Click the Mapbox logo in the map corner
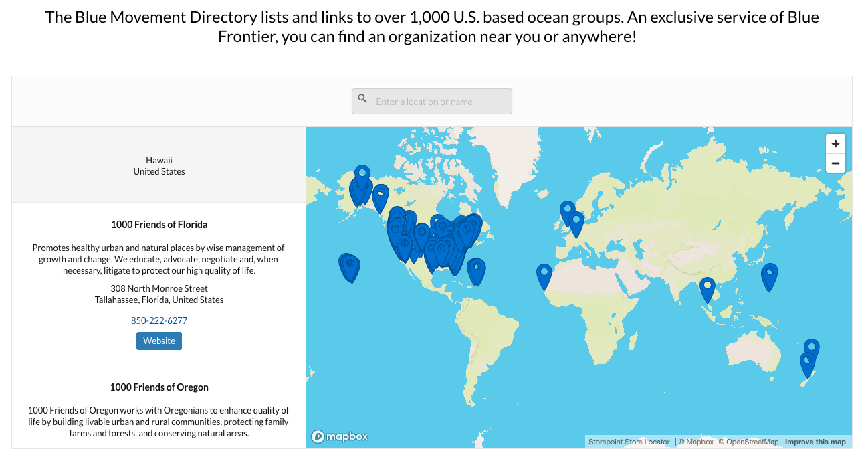The image size is (868, 459). click(x=340, y=436)
